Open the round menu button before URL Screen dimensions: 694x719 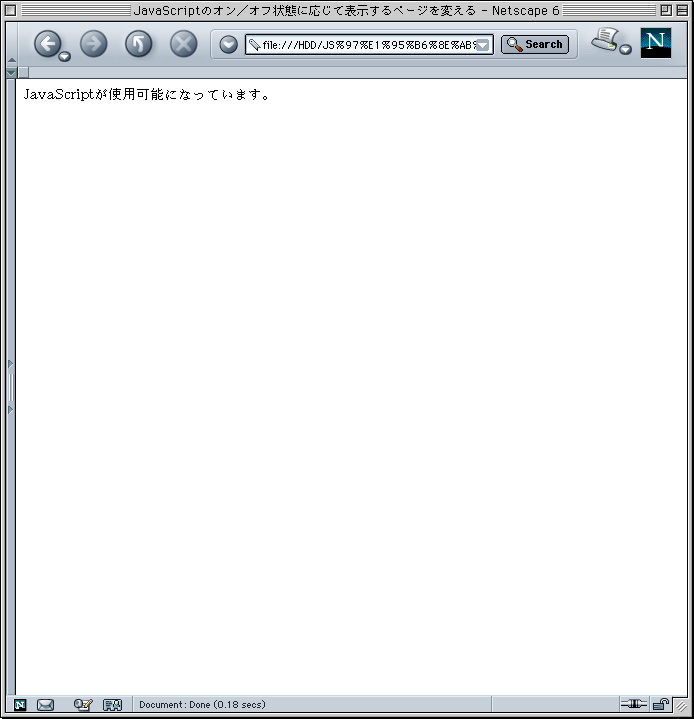coord(228,44)
